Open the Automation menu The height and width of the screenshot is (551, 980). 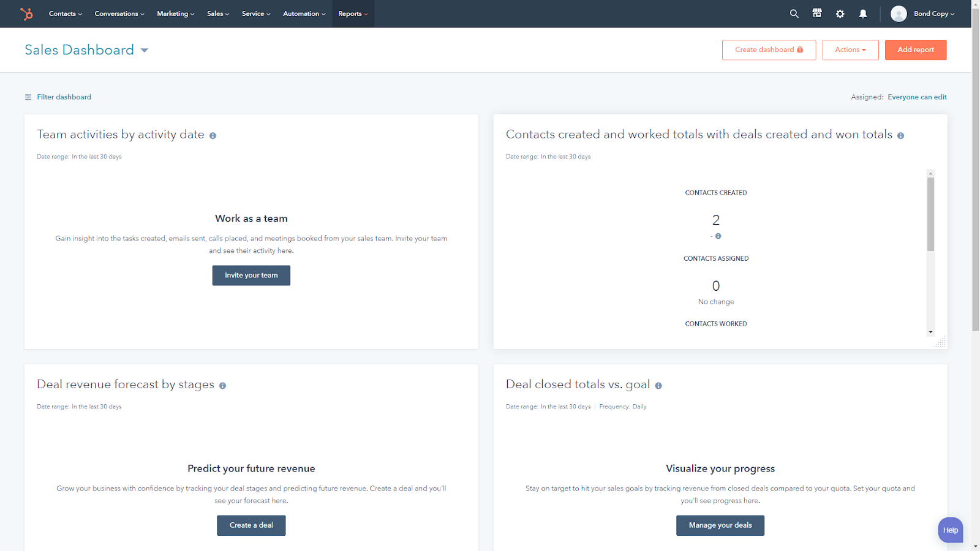point(304,13)
